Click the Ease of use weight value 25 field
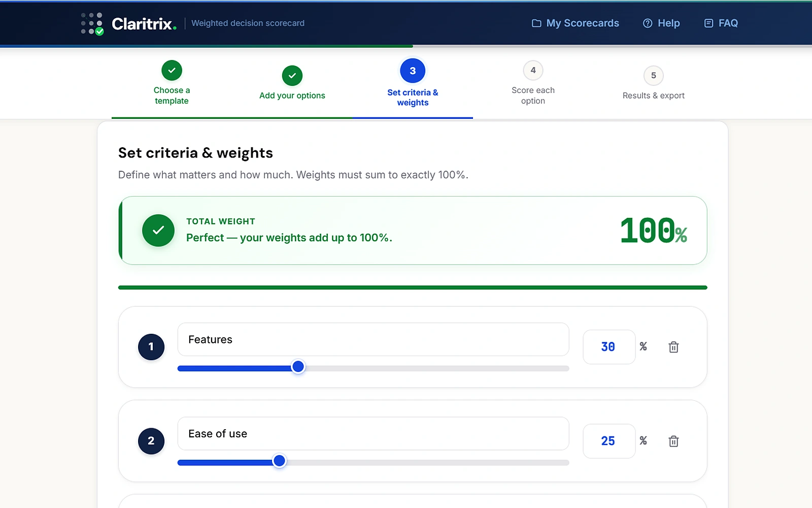Screen dimensions: 812x508 609,441
